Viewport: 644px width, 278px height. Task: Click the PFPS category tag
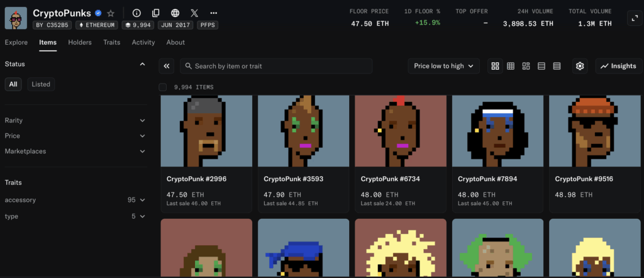208,25
